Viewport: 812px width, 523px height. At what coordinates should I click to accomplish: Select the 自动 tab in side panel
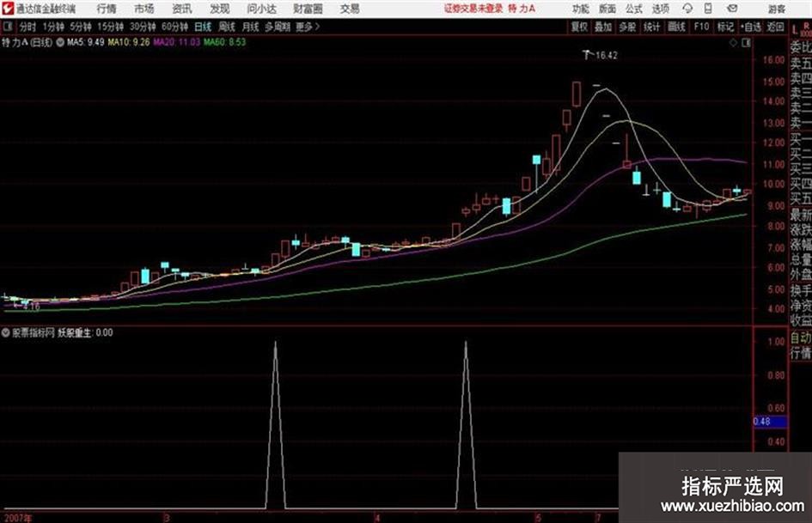click(801, 338)
